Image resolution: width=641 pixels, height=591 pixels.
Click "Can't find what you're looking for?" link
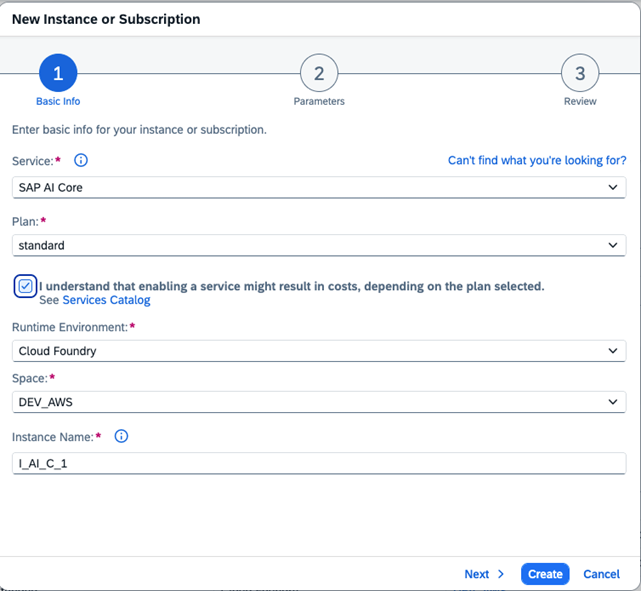tap(537, 160)
